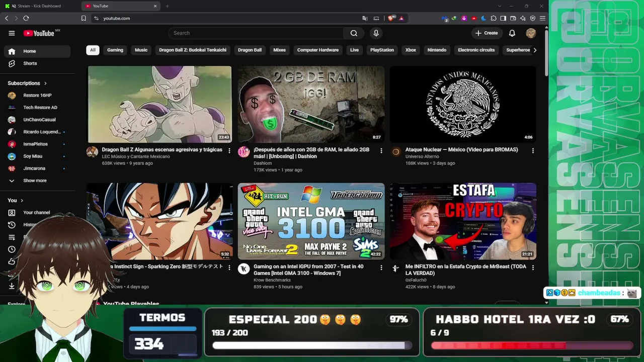644x362 pixels.
Task: Open the account avatar menu
Action: [531, 33]
